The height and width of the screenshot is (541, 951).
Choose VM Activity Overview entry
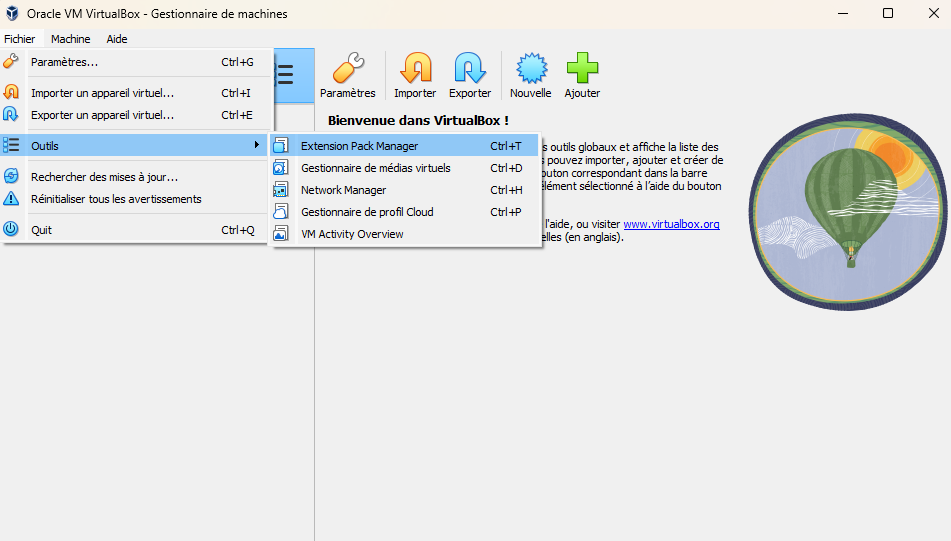352,234
